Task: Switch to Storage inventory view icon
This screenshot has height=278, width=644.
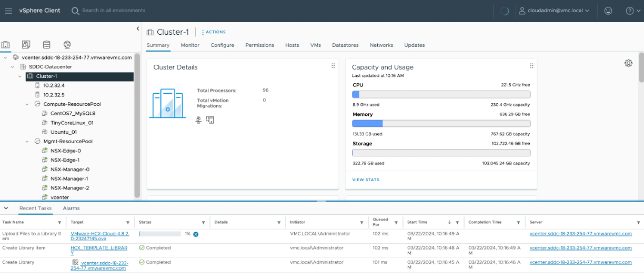Action: click(47, 45)
